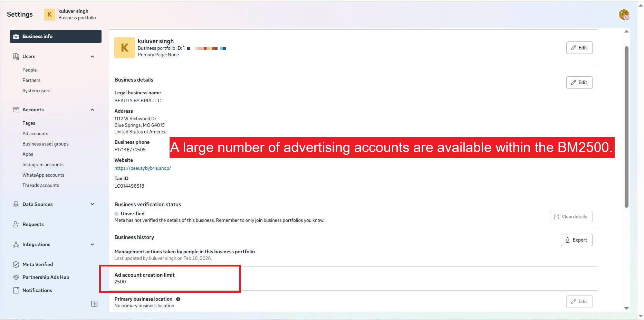Click the Requests icon
This screenshot has width=644, height=320.
(16, 224)
